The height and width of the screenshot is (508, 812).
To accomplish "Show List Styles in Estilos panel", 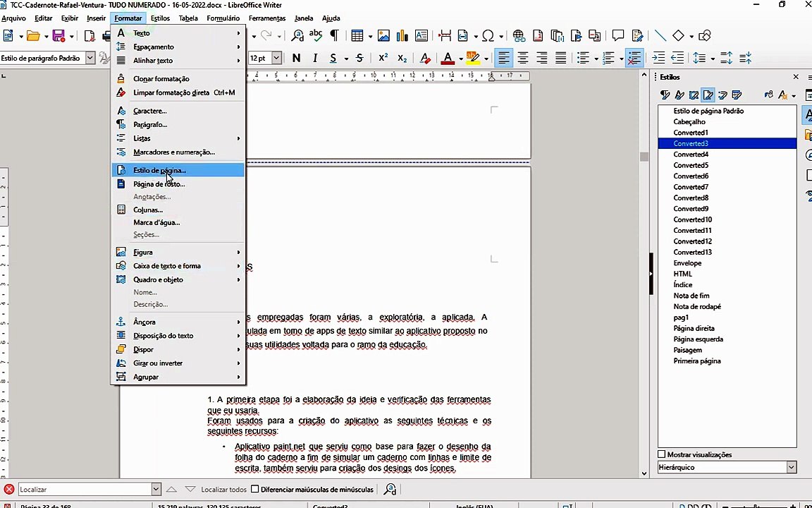I will click(723, 95).
